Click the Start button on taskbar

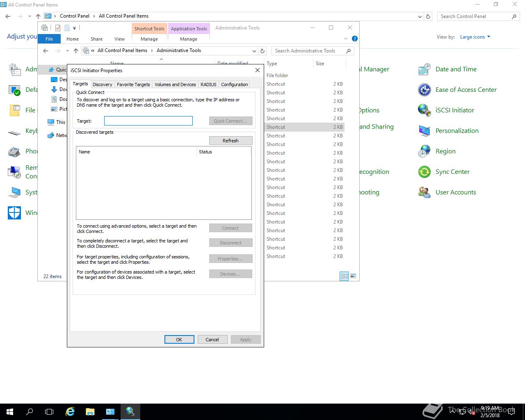10,411
